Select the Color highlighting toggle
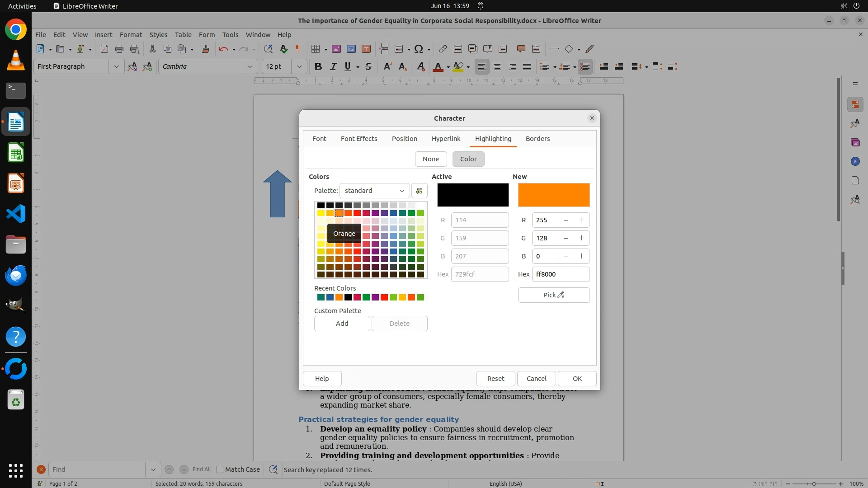 tap(468, 159)
